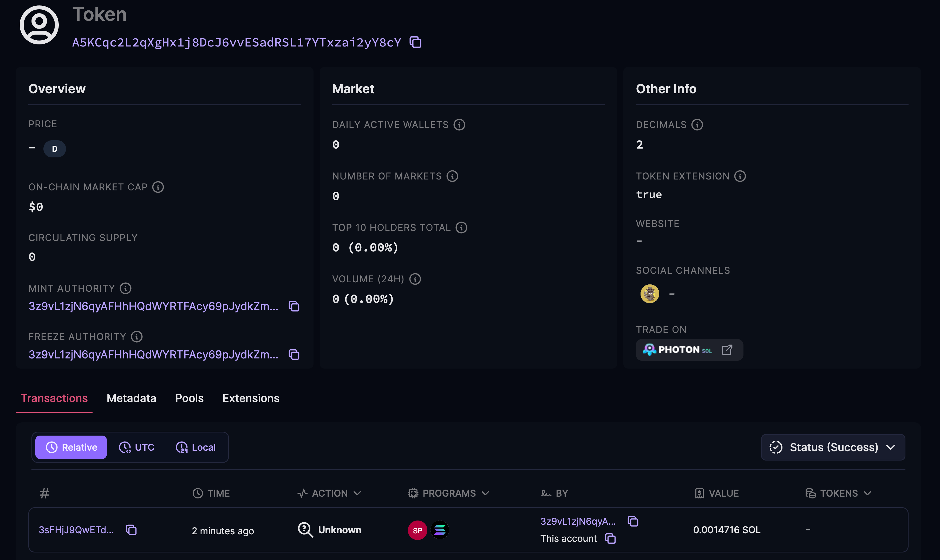Copy the token address at top
Screen dimensions: 940x560
point(415,42)
